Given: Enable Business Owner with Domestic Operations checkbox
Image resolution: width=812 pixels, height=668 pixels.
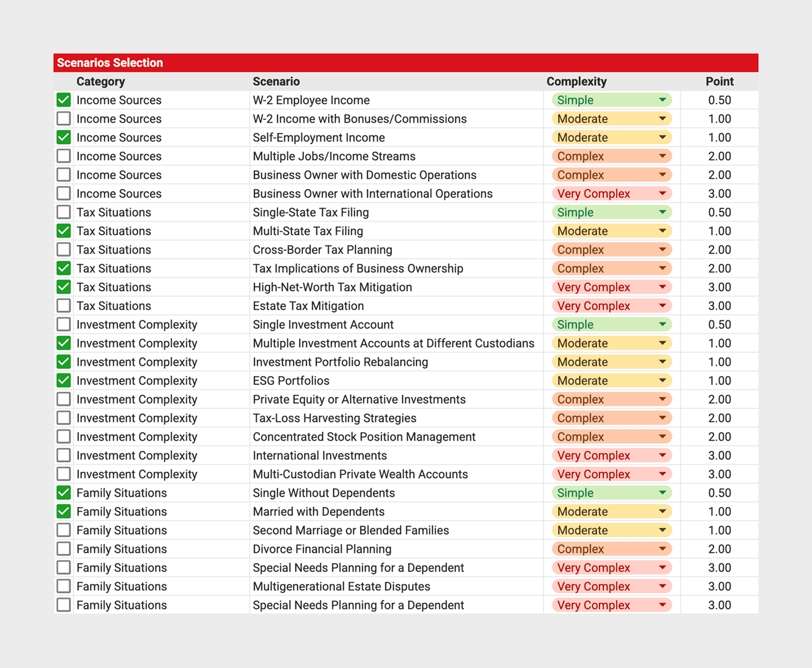Looking at the screenshot, I should pyautogui.click(x=64, y=175).
